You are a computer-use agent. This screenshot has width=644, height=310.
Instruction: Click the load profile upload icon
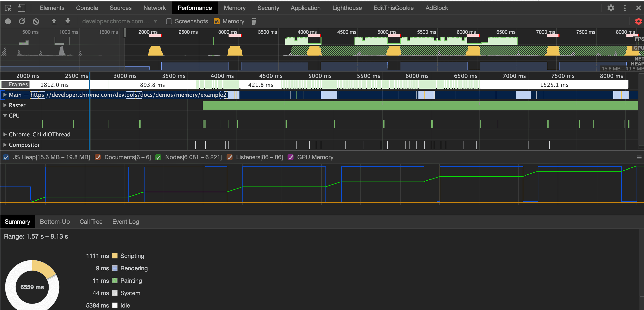(x=54, y=22)
